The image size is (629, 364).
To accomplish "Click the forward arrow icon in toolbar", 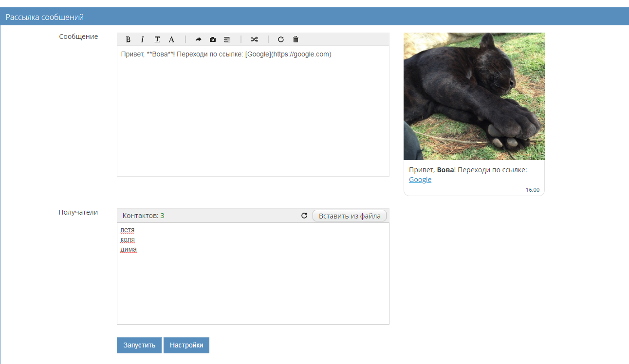I will click(x=198, y=39).
